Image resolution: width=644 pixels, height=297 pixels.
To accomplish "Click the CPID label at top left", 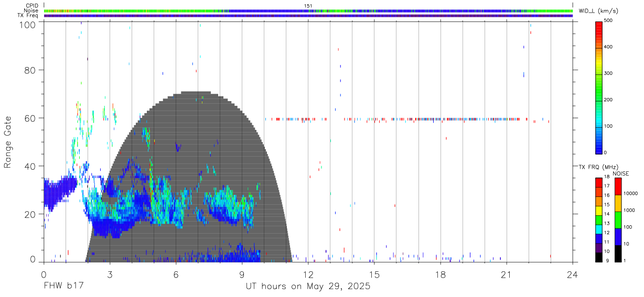I will pos(31,6).
